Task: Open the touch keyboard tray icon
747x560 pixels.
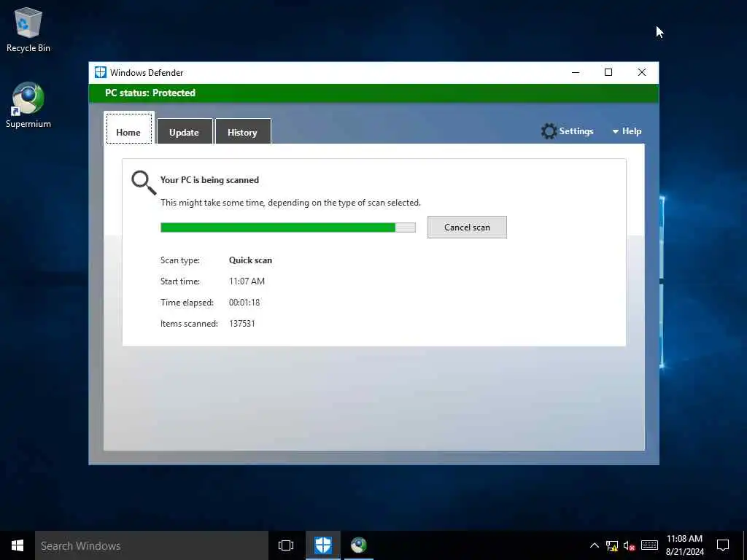Action: coord(649,545)
